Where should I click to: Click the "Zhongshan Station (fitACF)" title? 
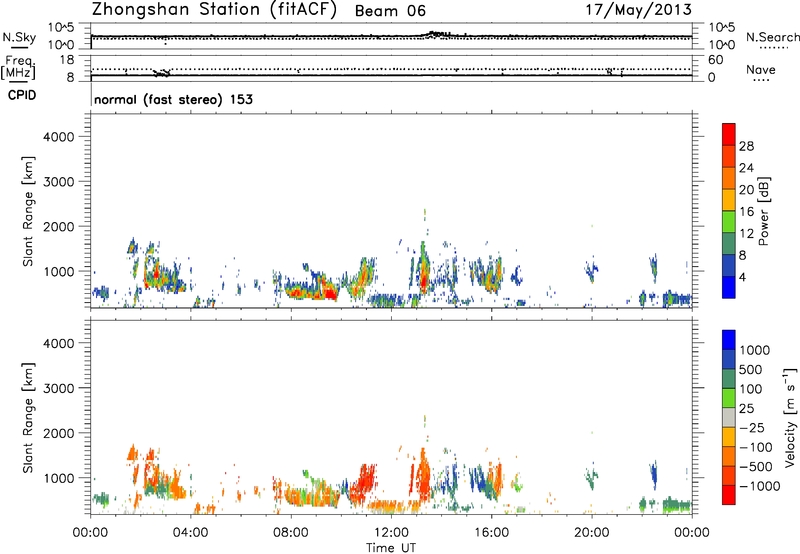click(x=214, y=10)
